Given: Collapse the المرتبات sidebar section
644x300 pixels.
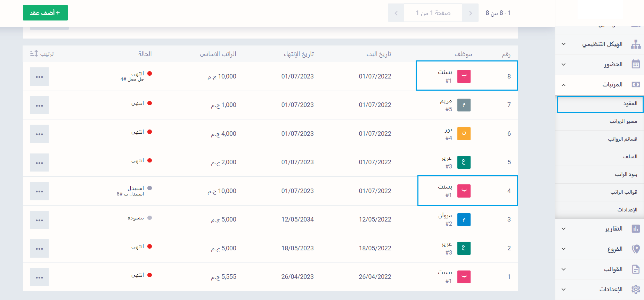Looking at the screenshot, I should 563,85.
